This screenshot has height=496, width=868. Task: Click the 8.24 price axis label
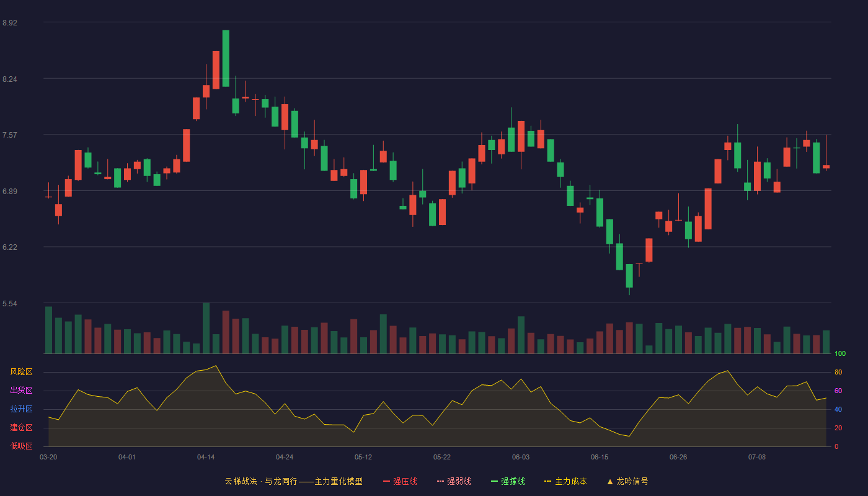click(x=10, y=79)
